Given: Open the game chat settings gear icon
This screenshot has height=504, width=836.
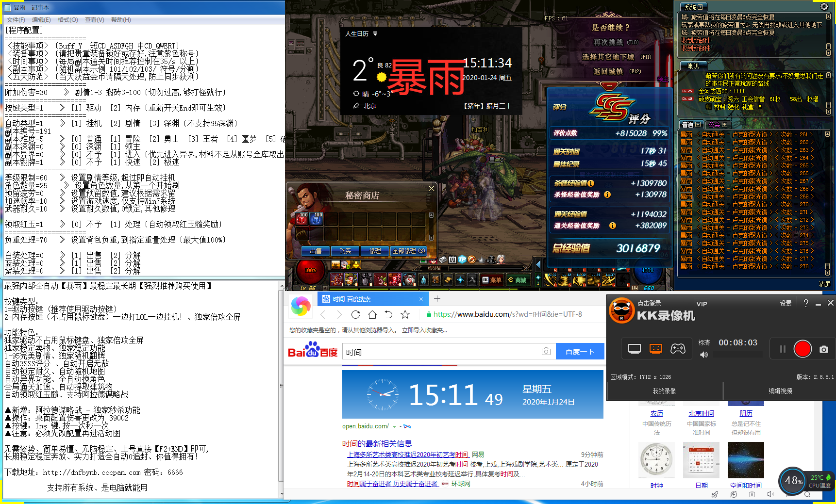Looking at the screenshot, I should click(824, 7).
